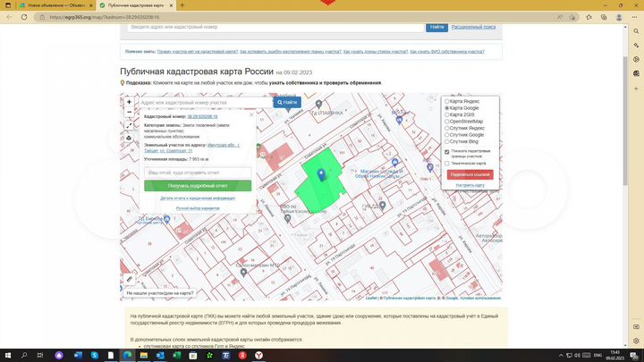
Task: Click the red Поделиться ссылкой button
Action: [470, 174]
